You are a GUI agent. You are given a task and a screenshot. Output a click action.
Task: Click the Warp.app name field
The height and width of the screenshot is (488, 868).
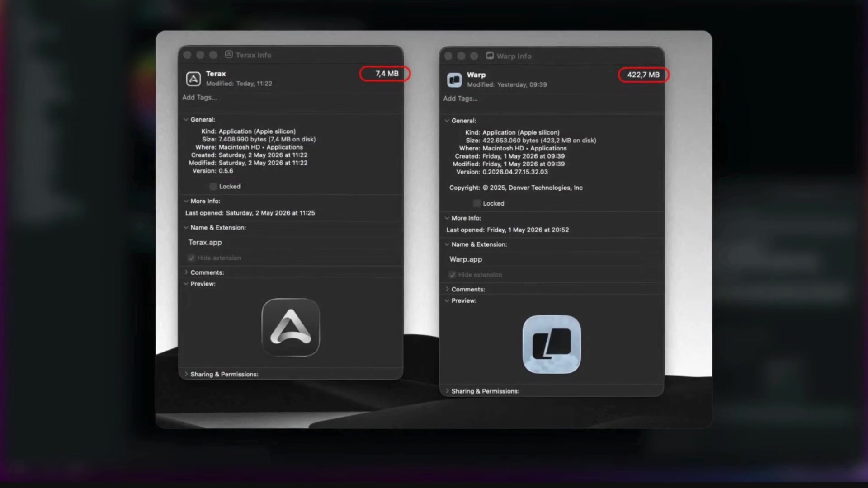pyautogui.click(x=552, y=259)
